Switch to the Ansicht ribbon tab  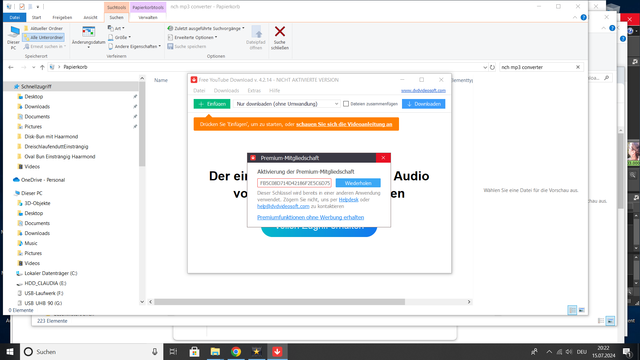pos(90,17)
